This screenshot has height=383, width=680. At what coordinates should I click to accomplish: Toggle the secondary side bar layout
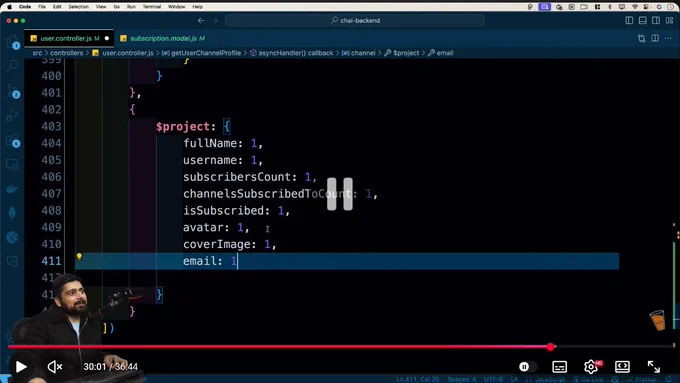coord(656,20)
